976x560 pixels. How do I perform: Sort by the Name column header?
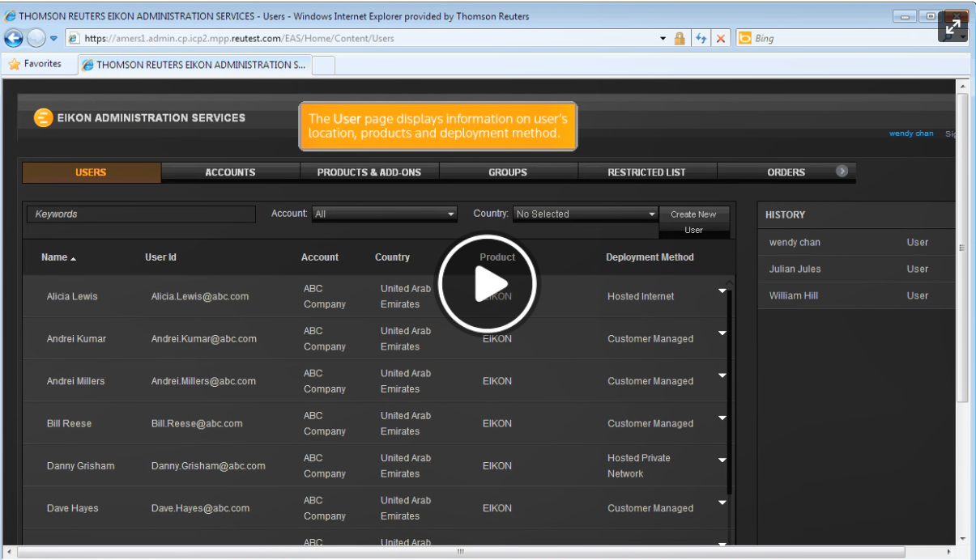point(58,257)
